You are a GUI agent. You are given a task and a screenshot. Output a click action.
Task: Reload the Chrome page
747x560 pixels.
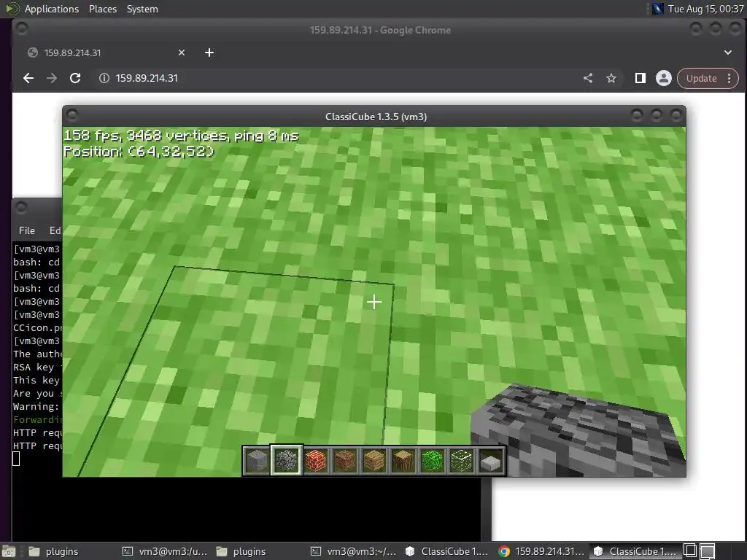pyautogui.click(x=75, y=78)
